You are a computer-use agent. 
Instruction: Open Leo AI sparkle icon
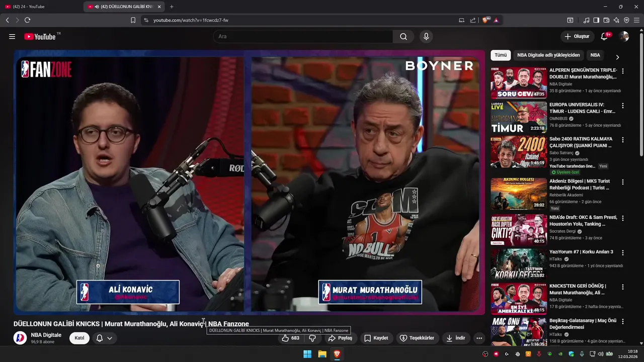click(x=616, y=20)
